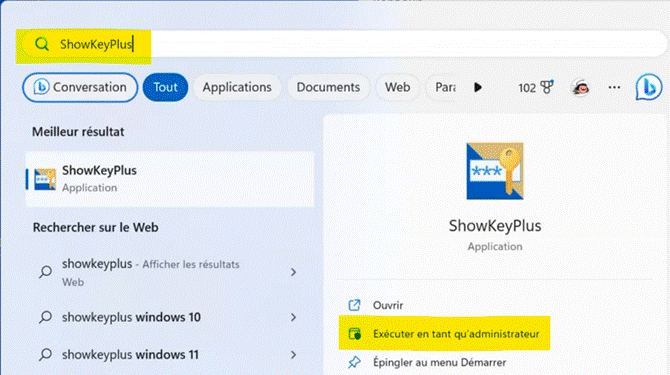The image size is (670, 375).
Task: Click the Ouvrir open icon
Action: point(354,305)
